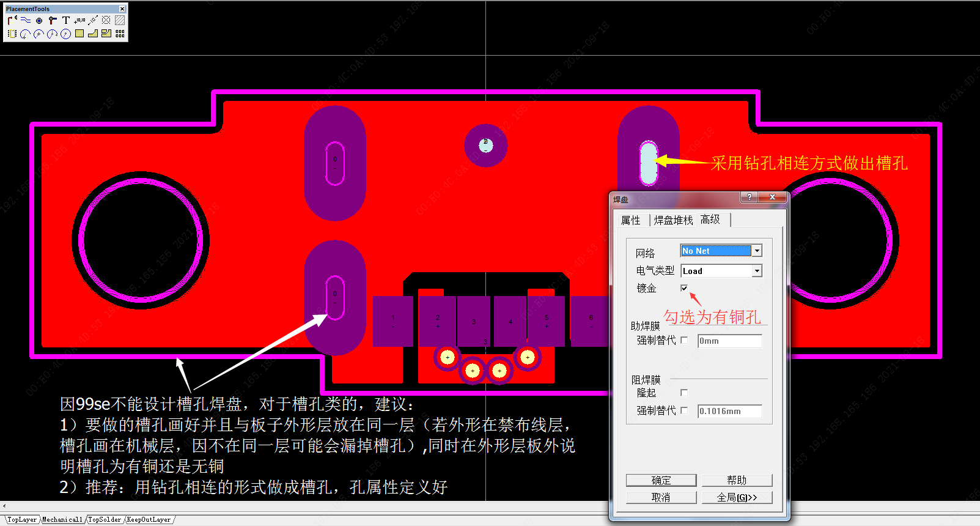This screenshot has height=526, width=980.
Task: Open the 电气类型 Load dropdown
Action: tap(757, 271)
